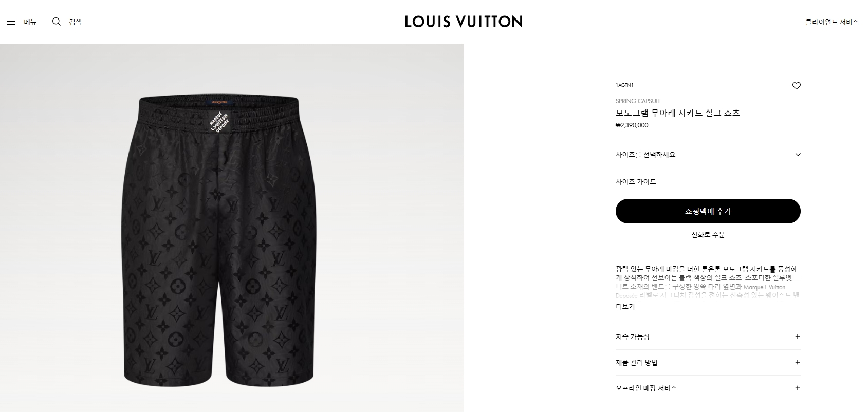Click the 검색 search label
868x412 pixels.
(76, 22)
